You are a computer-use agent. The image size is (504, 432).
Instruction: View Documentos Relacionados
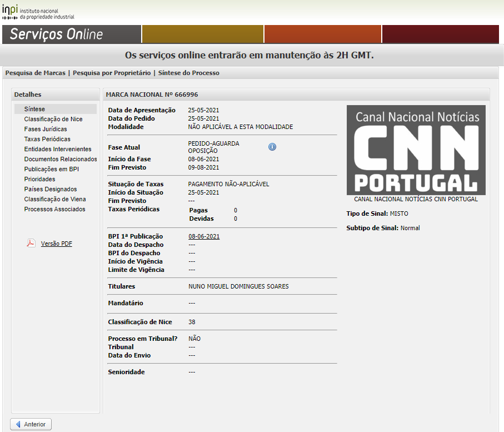point(61,159)
